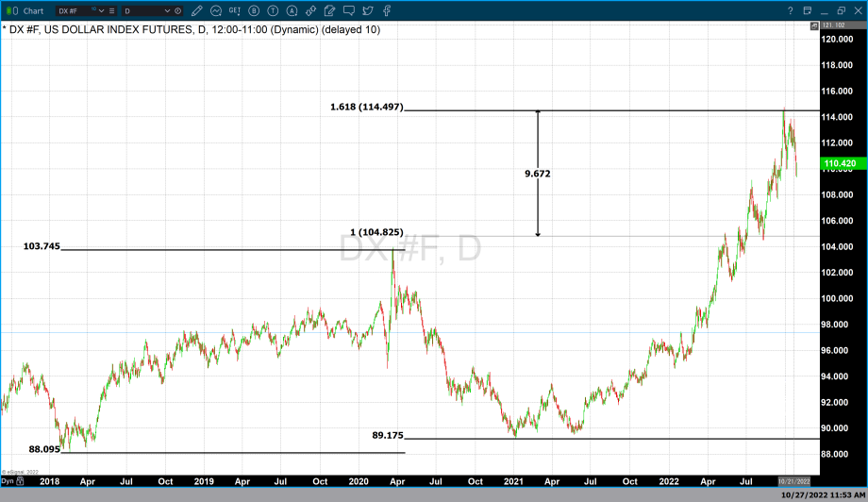The height and width of the screenshot is (502, 868).
Task: Select the pencil drawing tool
Action: click(198, 10)
